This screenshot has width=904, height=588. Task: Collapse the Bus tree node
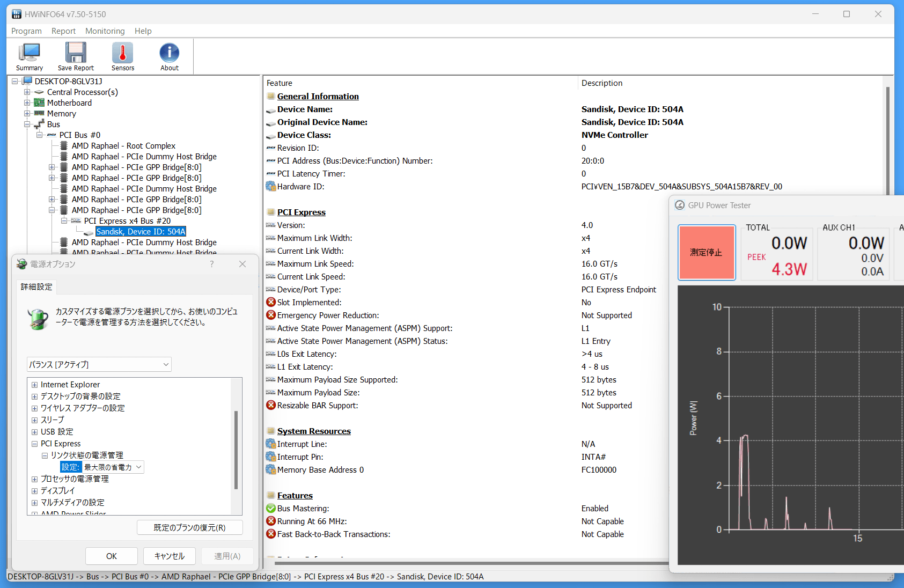point(27,124)
